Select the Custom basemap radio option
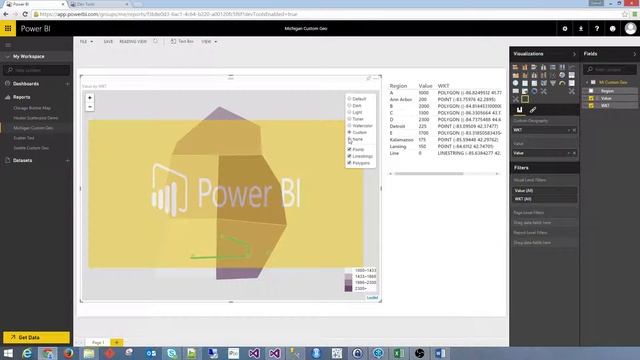640x360 pixels. 349,132
